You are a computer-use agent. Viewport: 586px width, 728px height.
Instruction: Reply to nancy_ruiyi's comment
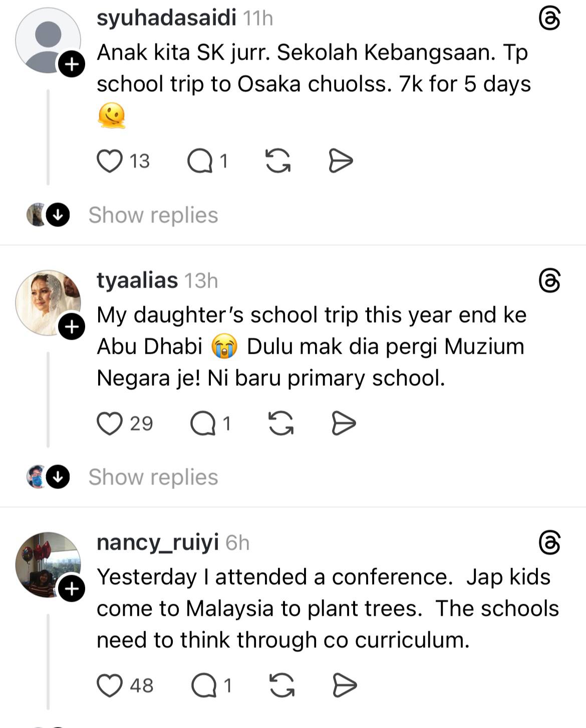[204, 685]
